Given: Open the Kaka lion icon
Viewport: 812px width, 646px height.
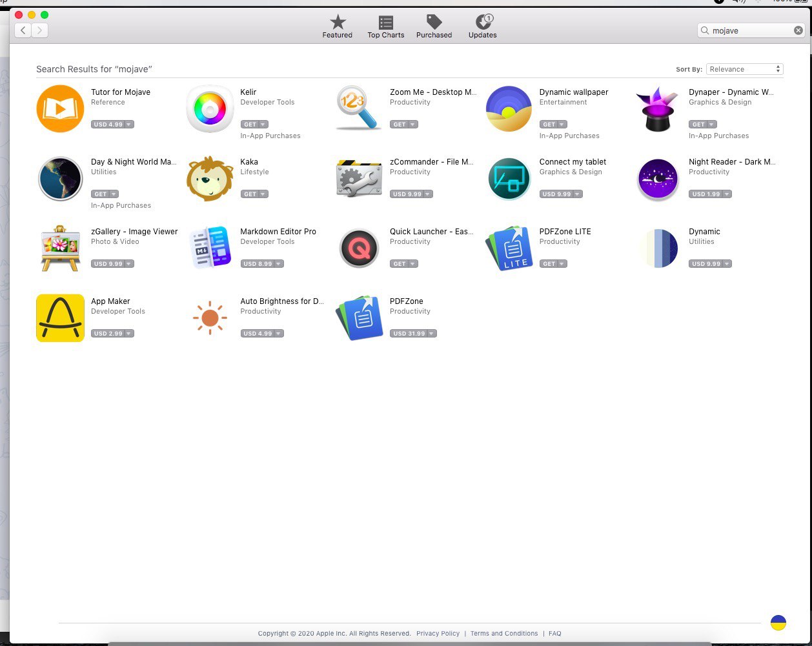Looking at the screenshot, I should coord(210,178).
